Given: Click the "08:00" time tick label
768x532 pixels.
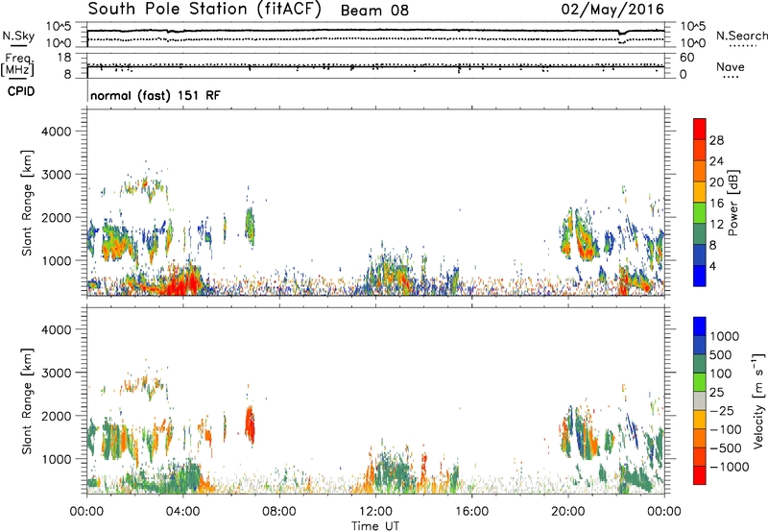Looking at the screenshot, I should click(279, 512).
